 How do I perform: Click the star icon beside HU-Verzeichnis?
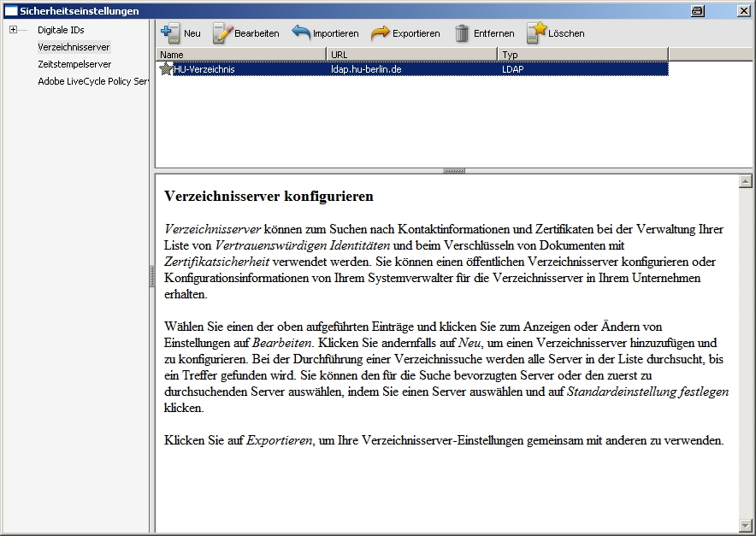point(166,69)
